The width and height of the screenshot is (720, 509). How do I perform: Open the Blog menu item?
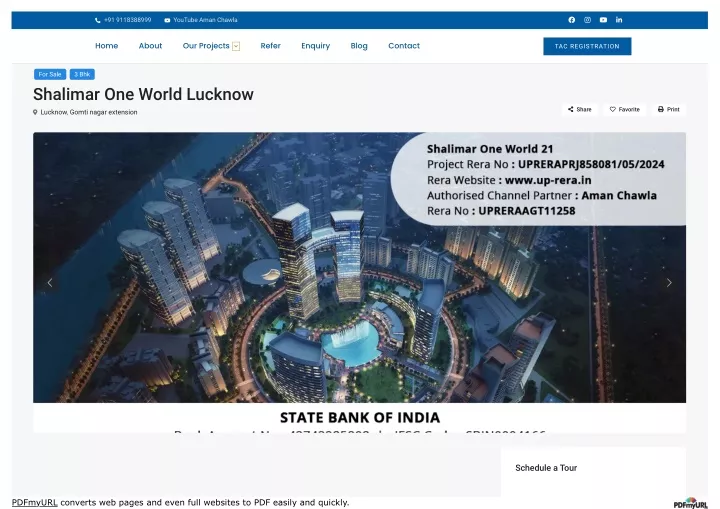pyautogui.click(x=359, y=46)
